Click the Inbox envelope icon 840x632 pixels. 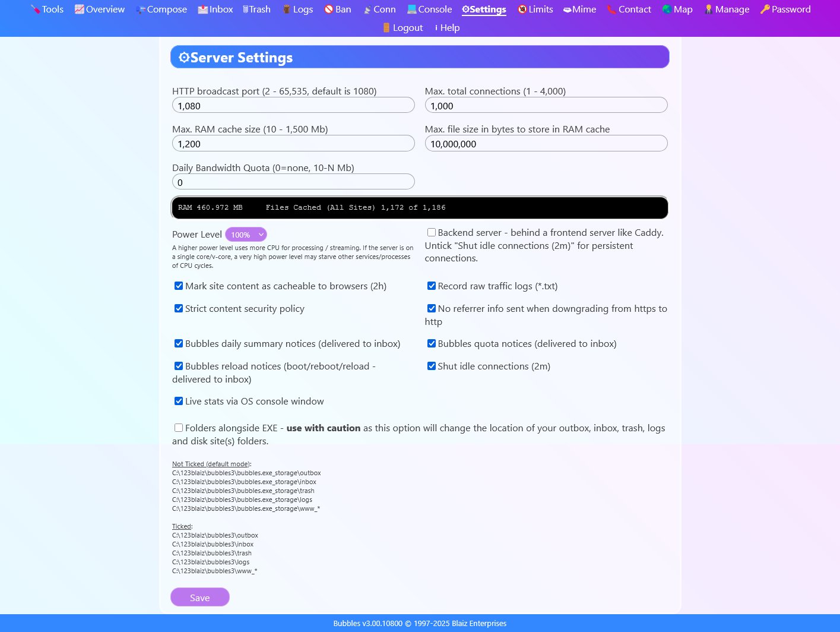pyautogui.click(x=203, y=10)
